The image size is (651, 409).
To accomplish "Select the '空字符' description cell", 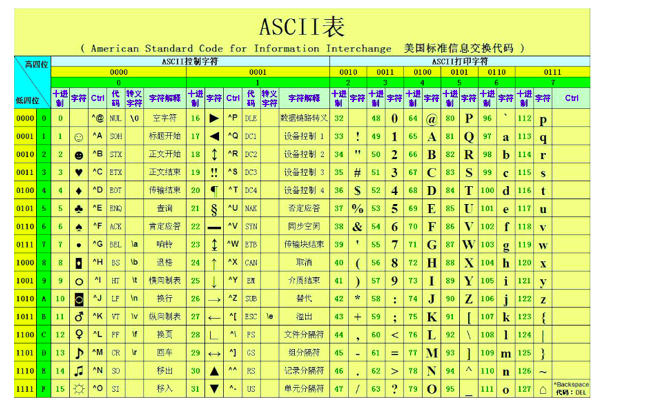I will click(164, 118).
